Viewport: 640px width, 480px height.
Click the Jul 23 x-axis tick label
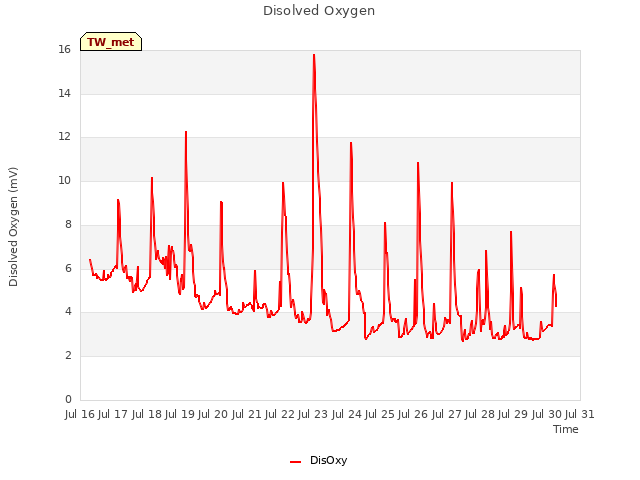point(313,414)
